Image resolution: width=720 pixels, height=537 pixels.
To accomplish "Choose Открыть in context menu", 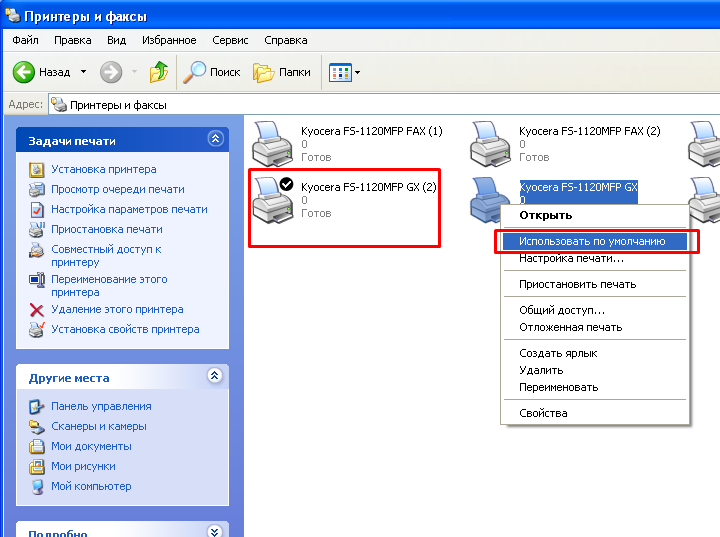I will [x=595, y=215].
